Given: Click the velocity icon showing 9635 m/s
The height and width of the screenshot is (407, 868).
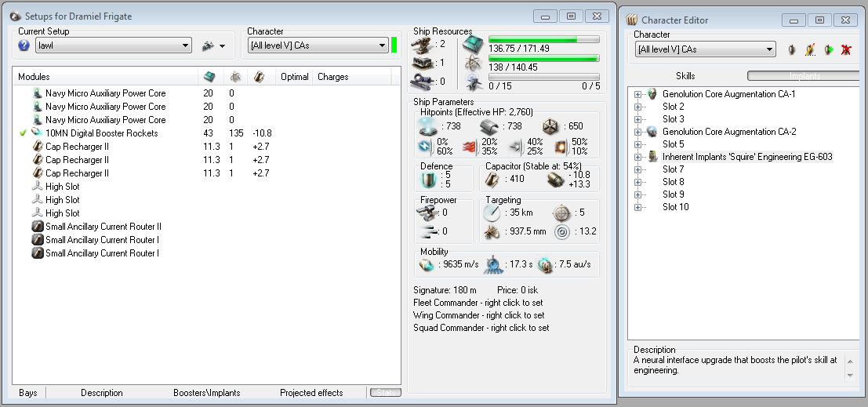Looking at the screenshot, I should [427, 265].
